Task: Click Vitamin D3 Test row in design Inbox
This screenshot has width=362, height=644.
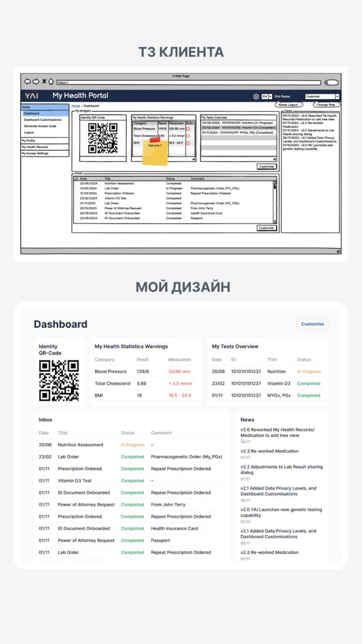Action: pyautogui.click(x=132, y=481)
